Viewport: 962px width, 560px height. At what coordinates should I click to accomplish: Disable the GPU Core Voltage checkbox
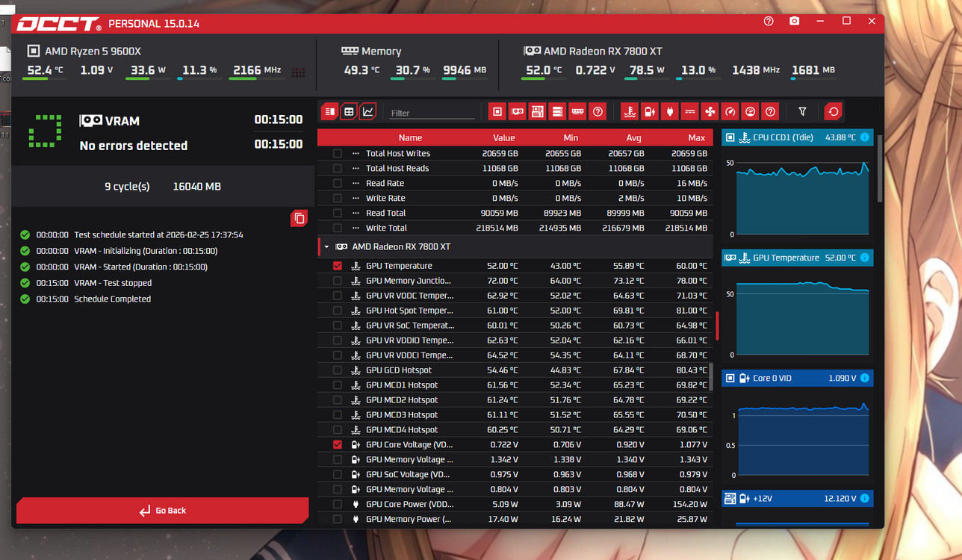point(338,445)
